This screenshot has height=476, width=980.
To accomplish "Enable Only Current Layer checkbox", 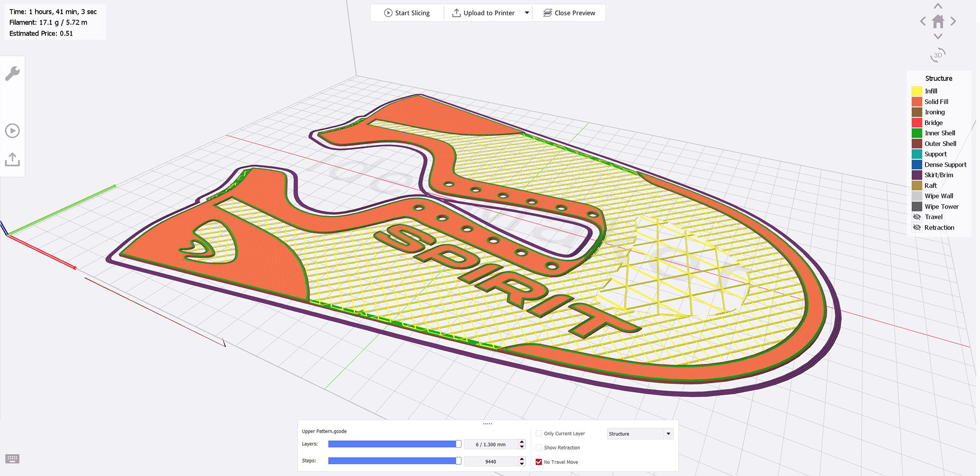I will 538,434.
